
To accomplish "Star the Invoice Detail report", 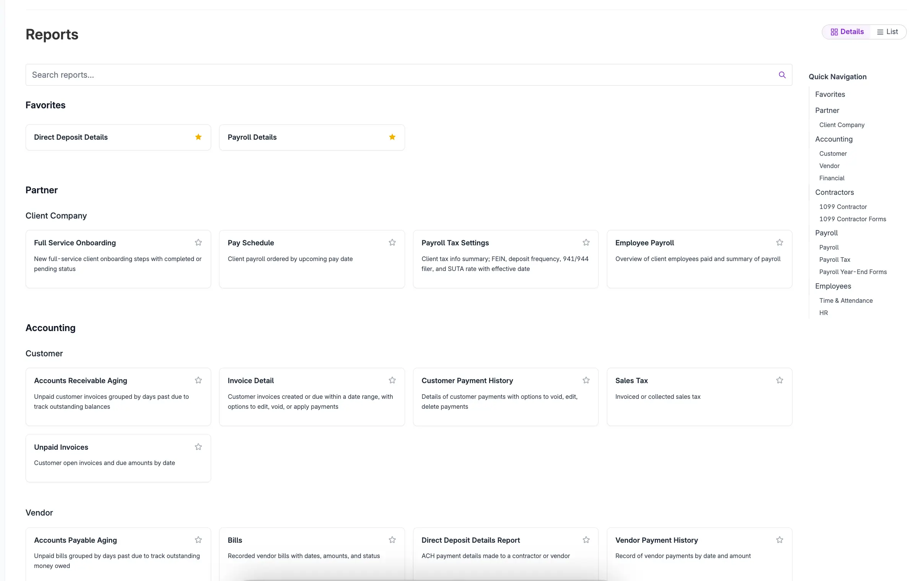I will pos(392,380).
